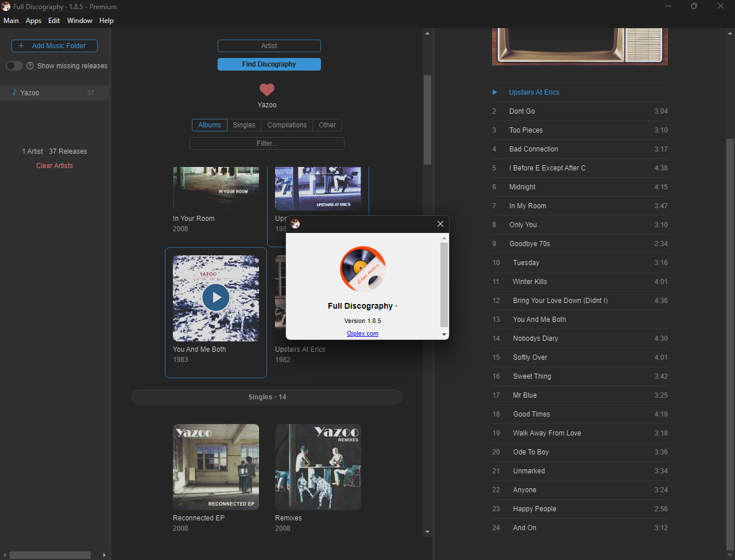Select track 7 In My Room
This screenshot has width=735, height=560.
[x=580, y=206]
